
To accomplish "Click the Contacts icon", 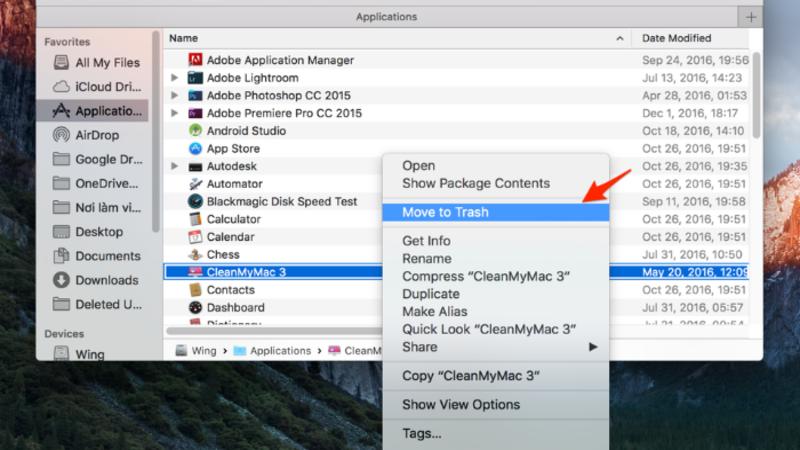I will 195,290.
